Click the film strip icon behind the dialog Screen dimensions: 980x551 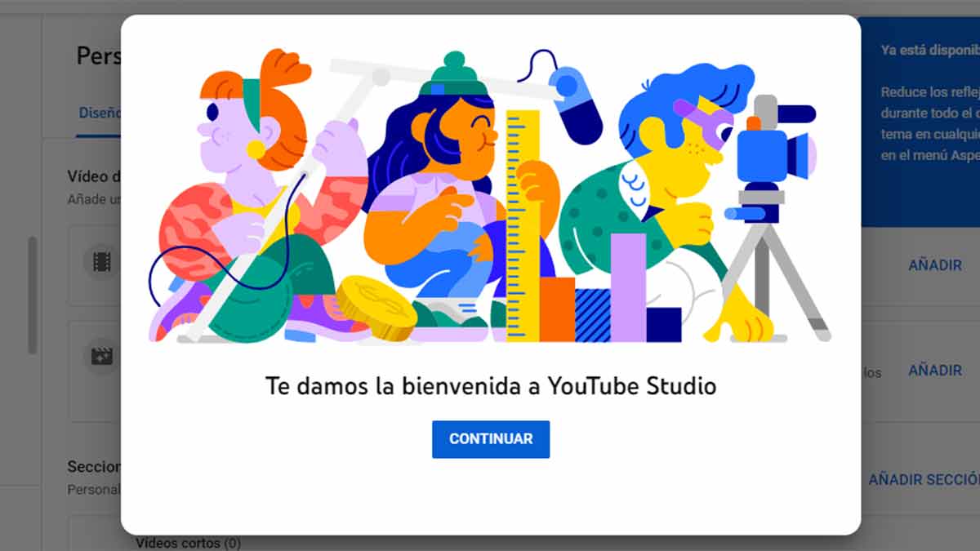coord(101,262)
